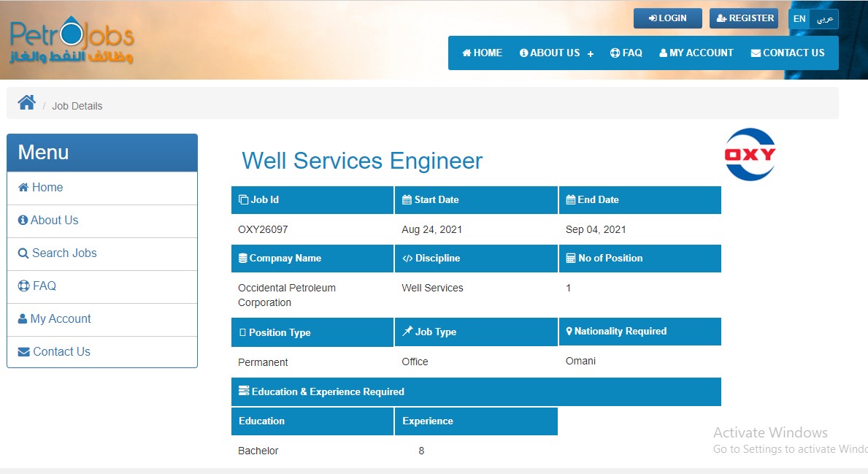Select the experience value 8
The width and height of the screenshot is (868, 474).
(421, 451)
